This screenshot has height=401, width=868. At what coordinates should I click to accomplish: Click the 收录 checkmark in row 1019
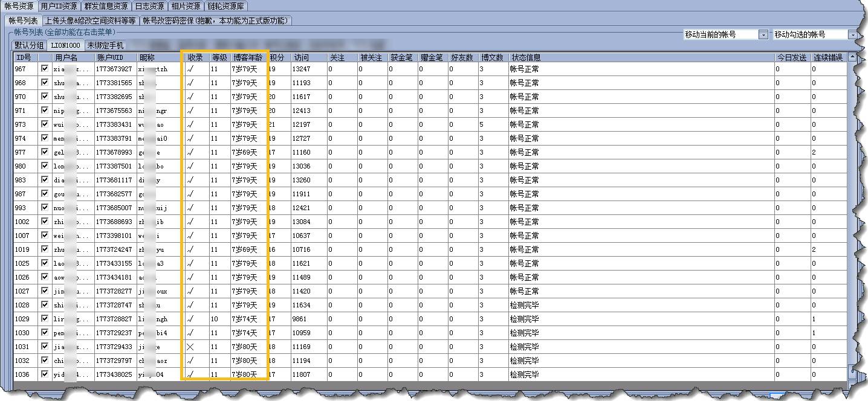(x=190, y=250)
